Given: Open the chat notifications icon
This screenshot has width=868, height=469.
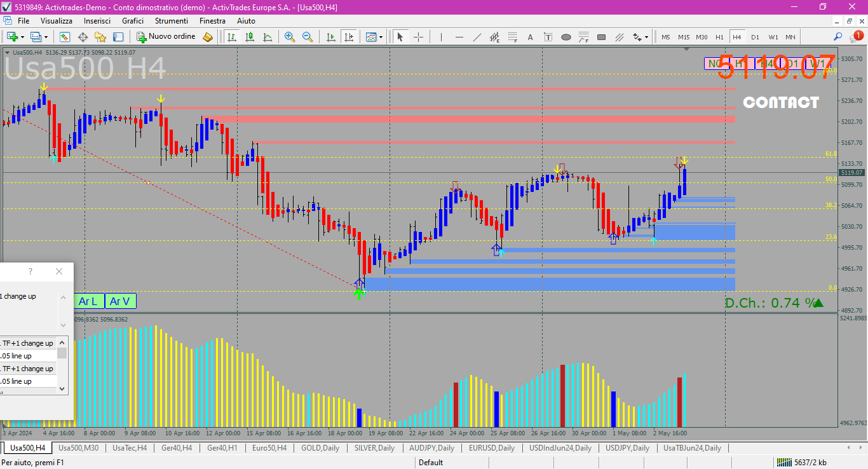Looking at the screenshot, I should pos(857,36).
